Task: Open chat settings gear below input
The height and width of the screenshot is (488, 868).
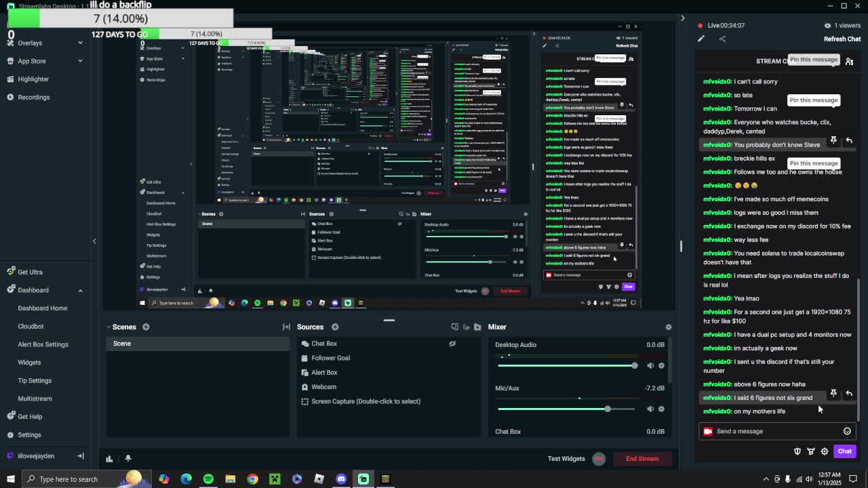Action: click(x=825, y=451)
